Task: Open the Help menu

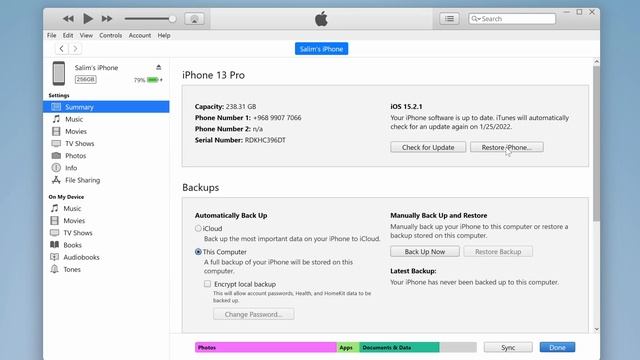Action: click(164, 36)
